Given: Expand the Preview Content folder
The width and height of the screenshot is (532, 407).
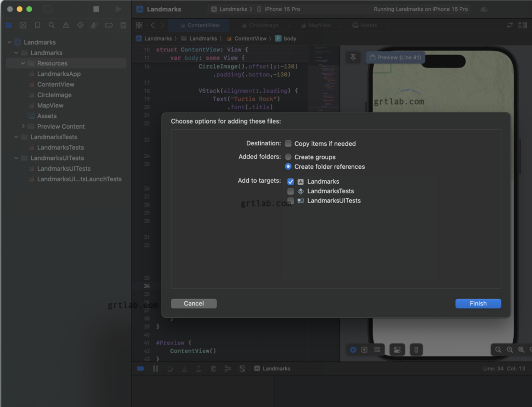Looking at the screenshot, I should (23, 126).
